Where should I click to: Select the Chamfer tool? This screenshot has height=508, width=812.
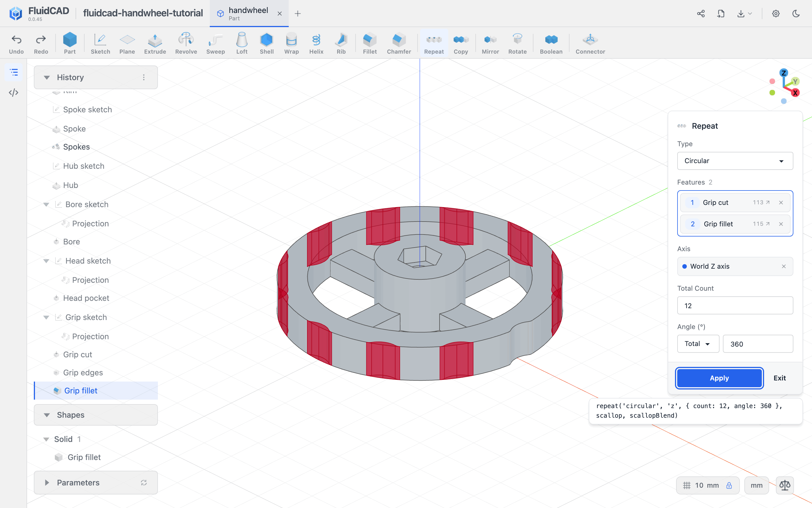(x=399, y=43)
